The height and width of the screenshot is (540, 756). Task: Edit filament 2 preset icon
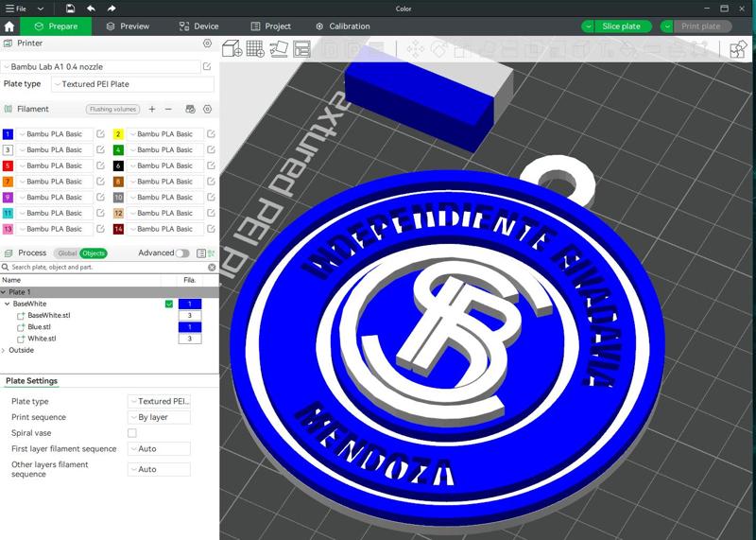pos(211,133)
